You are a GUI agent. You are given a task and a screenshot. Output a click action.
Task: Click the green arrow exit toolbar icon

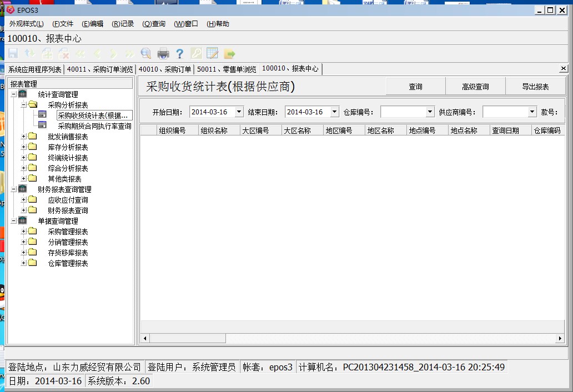point(229,53)
